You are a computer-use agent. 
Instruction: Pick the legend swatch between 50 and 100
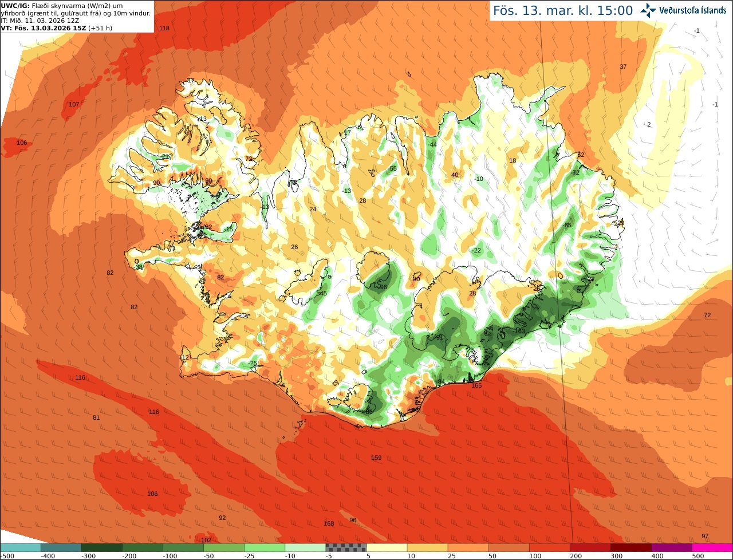(x=509, y=547)
